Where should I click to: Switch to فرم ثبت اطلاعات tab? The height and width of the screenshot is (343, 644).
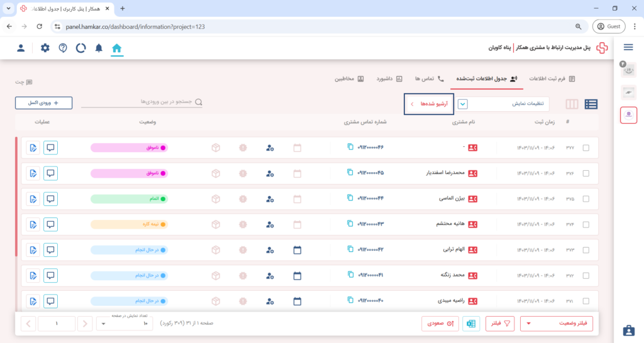point(552,79)
